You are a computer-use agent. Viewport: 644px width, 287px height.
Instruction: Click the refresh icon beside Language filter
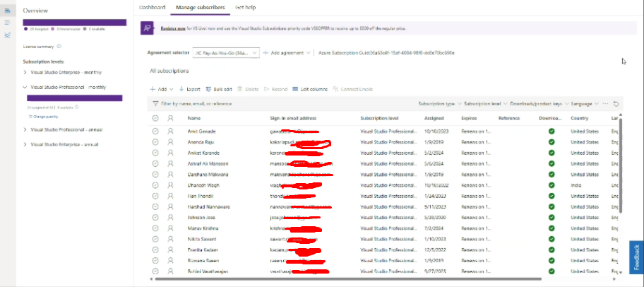tap(616, 104)
